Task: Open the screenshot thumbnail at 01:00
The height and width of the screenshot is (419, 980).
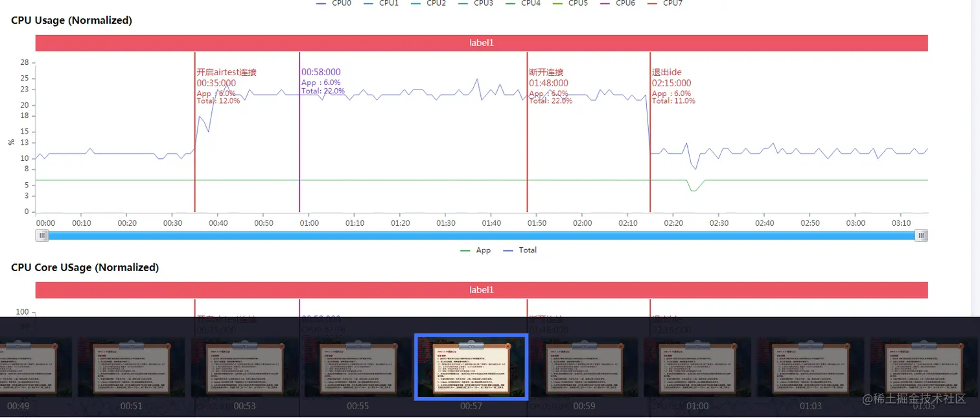Action: point(697,367)
